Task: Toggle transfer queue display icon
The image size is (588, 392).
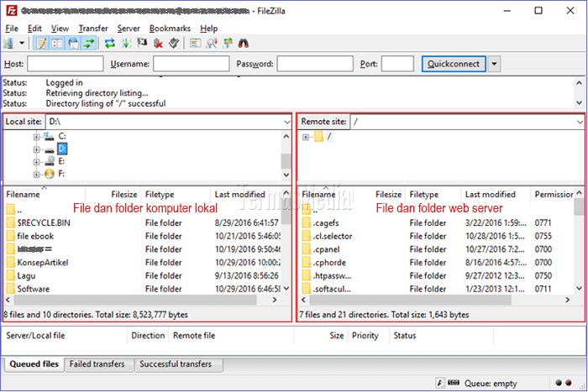Action: click(89, 44)
